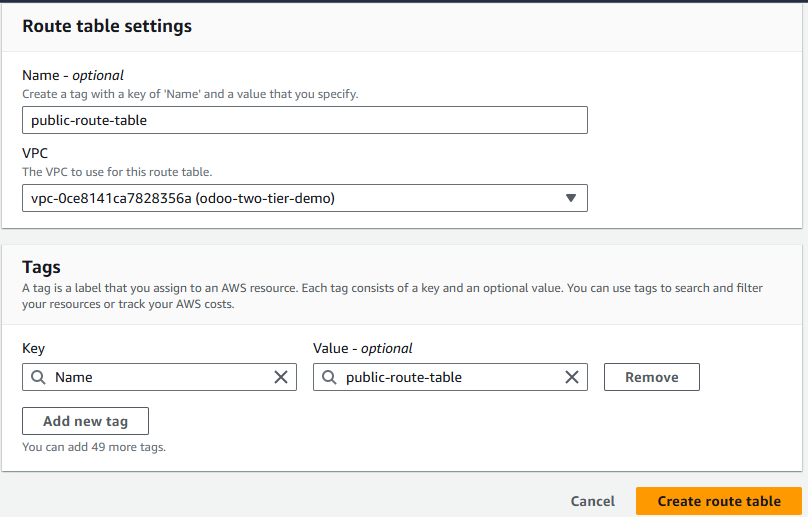Click the Create route table button
Viewport: 808px width, 517px height.
pos(719,501)
